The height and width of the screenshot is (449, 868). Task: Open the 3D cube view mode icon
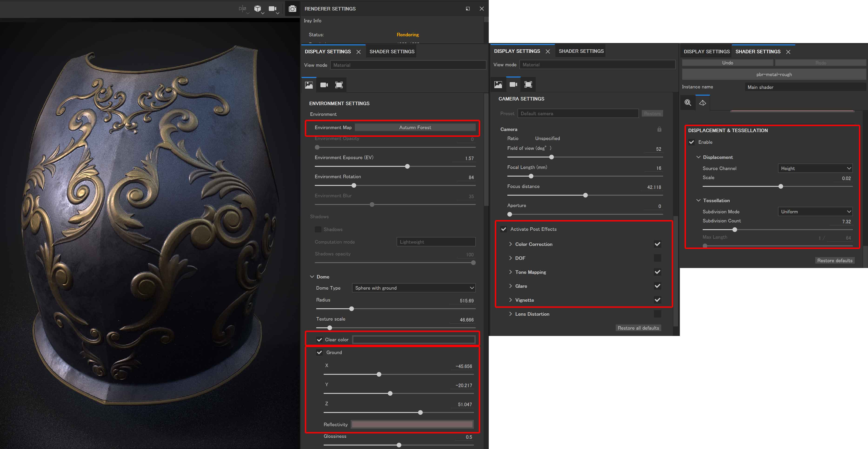tap(257, 9)
